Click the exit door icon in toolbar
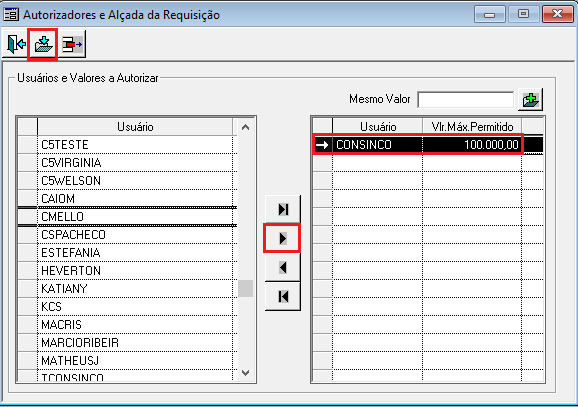Screen dimensions: 578x407 (16, 44)
